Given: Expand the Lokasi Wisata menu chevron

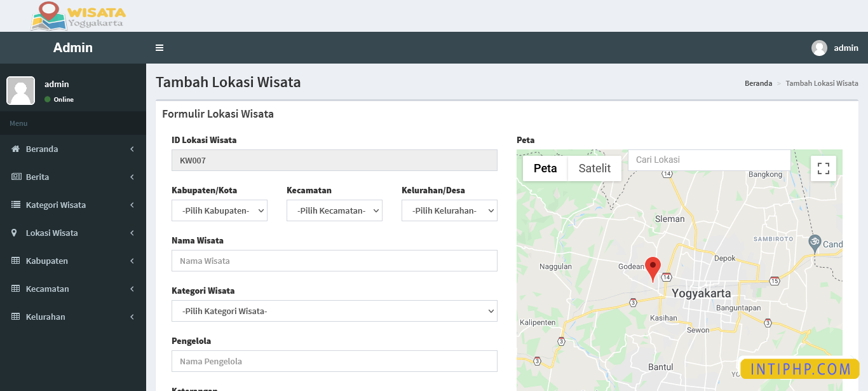Looking at the screenshot, I should point(132,233).
